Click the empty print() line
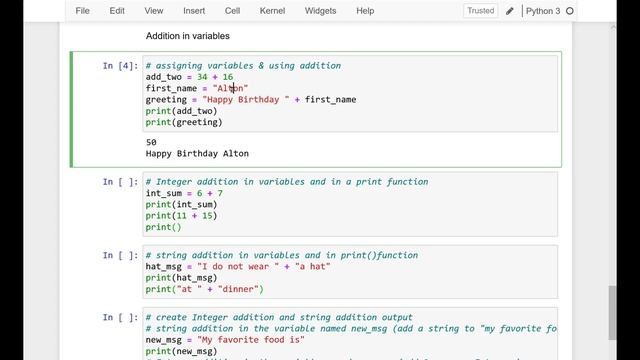 point(163,227)
